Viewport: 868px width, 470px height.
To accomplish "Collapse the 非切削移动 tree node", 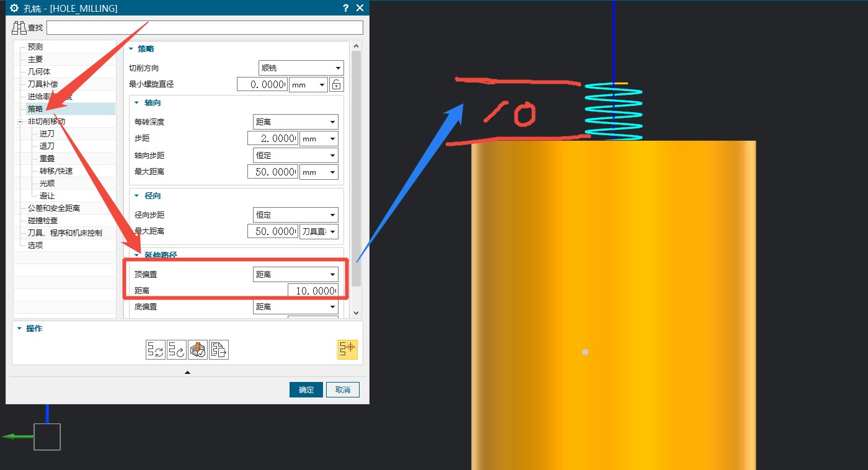I will click(22, 122).
